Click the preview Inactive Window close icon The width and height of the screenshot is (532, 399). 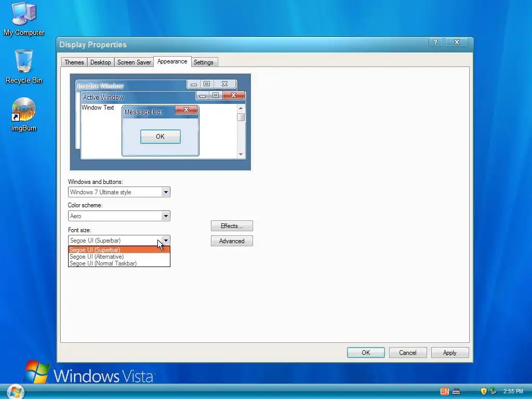[224, 84]
